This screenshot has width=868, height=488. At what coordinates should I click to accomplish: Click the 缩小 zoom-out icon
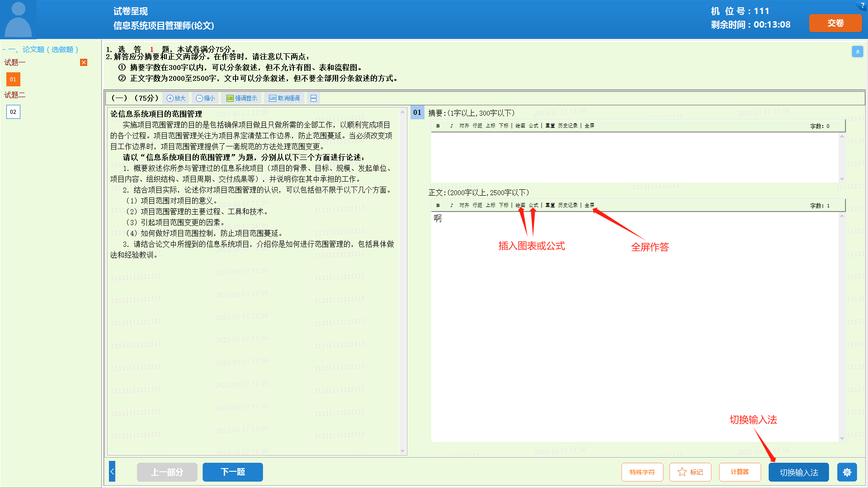[x=199, y=99]
